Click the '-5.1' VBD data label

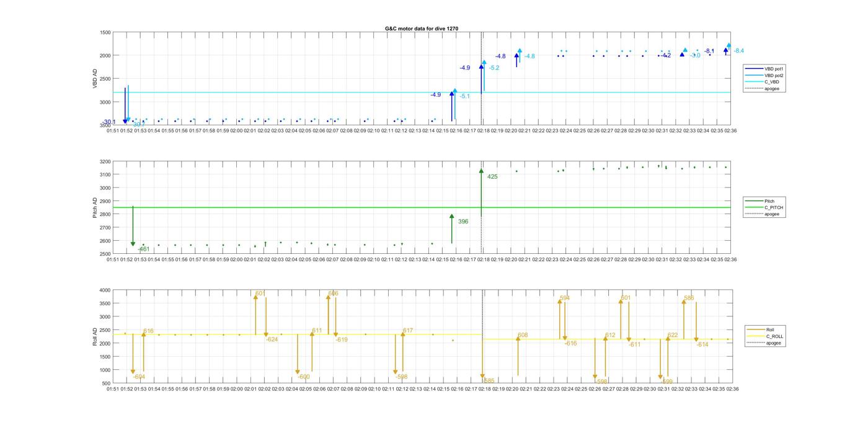click(x=465, y=96)
